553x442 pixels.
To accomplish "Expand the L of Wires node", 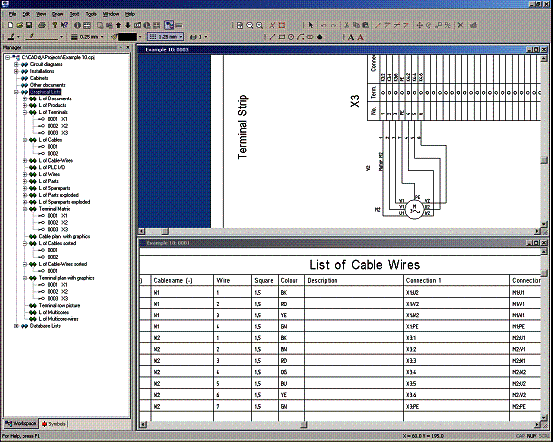I will [25, 174].
